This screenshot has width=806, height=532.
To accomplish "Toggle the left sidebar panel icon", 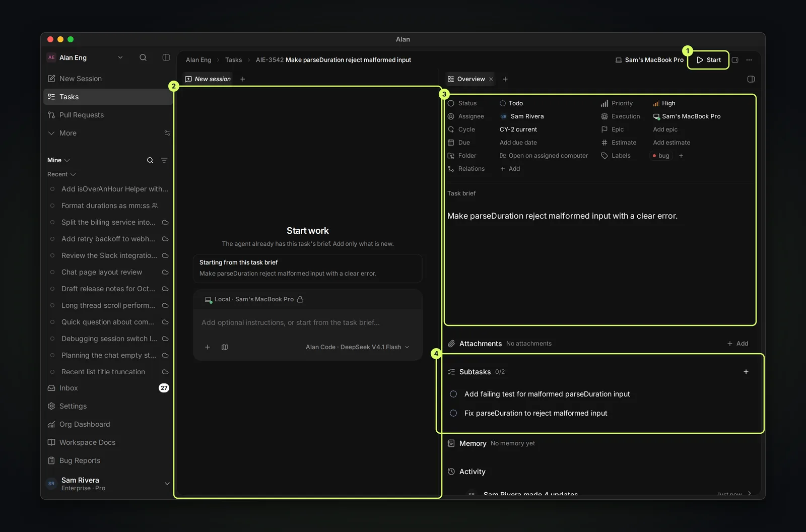I will click(166, 57).
